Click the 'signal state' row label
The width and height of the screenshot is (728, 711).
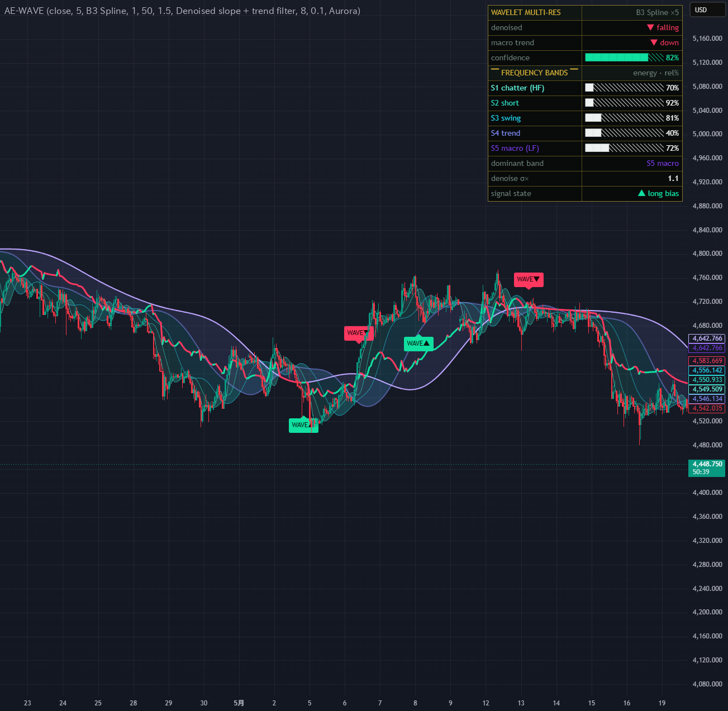[x=511, y=193]
